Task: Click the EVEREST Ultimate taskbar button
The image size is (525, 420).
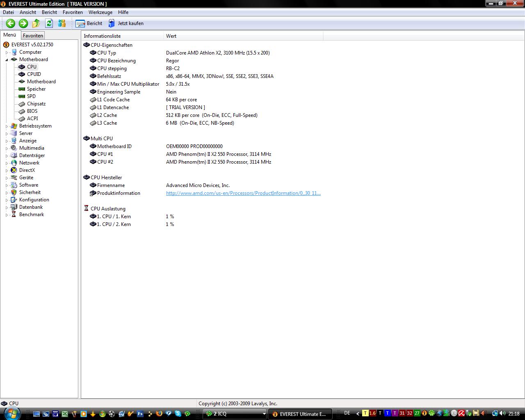Action: click(x=300, y=414)
